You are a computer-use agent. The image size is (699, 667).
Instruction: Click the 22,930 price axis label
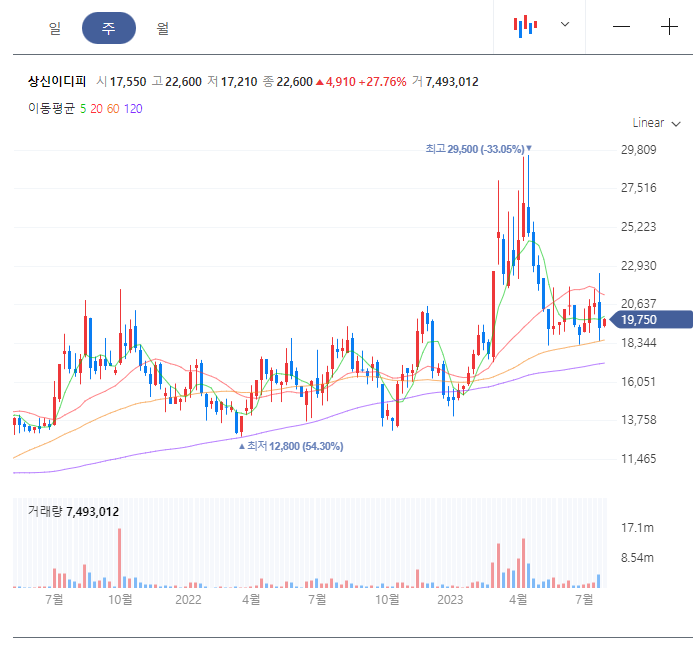click(x=639, y=266)
